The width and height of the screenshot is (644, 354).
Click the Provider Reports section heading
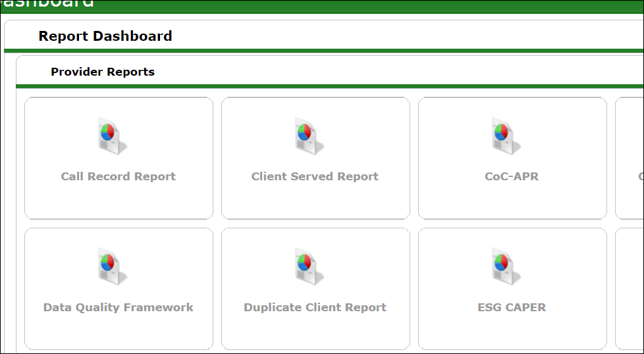(103, 72)
